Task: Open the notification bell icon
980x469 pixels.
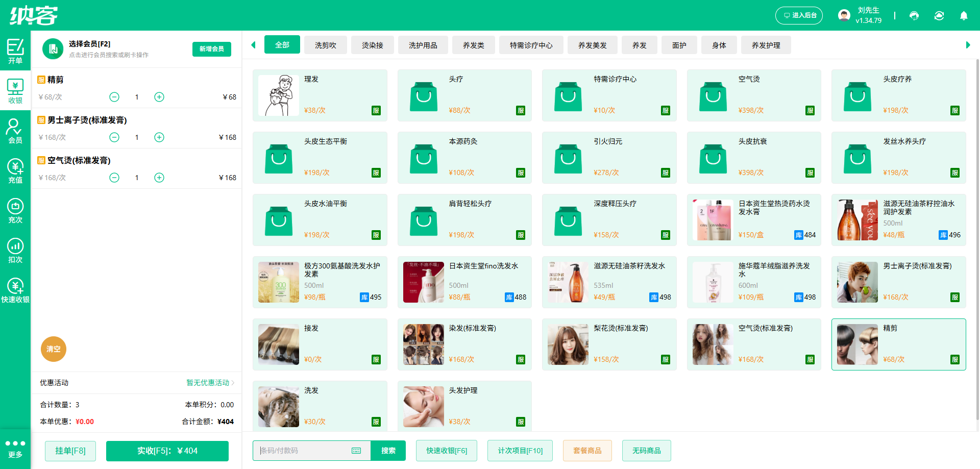Action: coord(964,16)
